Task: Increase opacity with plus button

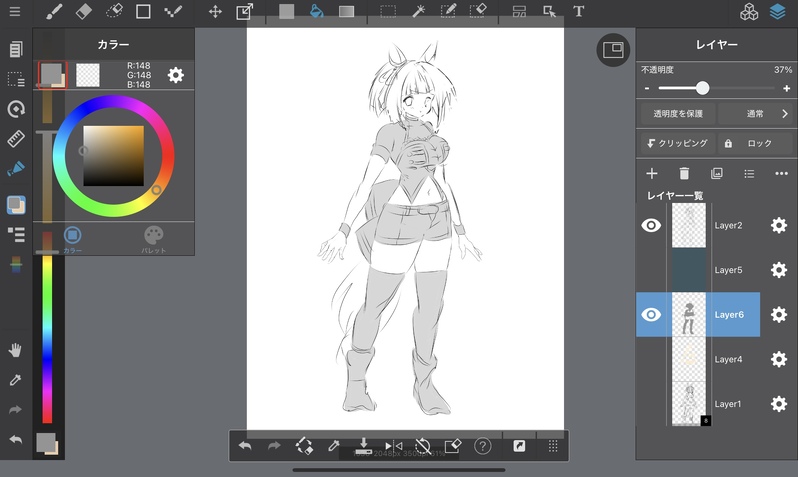Action: [786, 88]
